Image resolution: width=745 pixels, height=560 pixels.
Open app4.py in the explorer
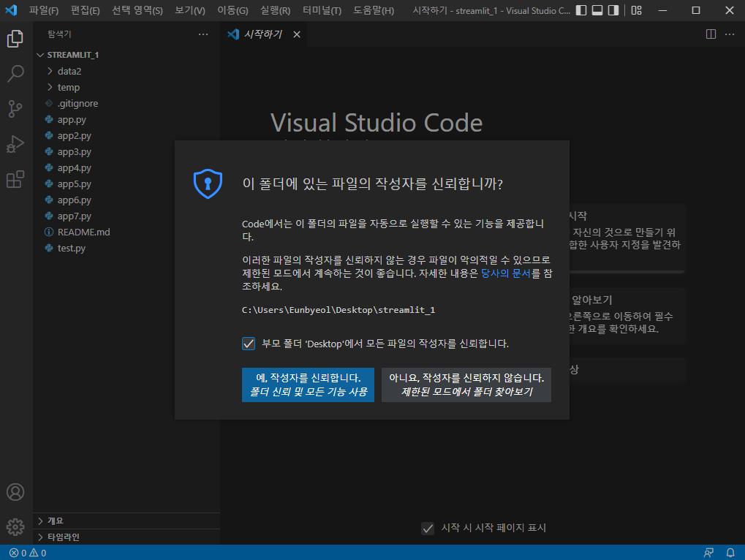[126, 167]
